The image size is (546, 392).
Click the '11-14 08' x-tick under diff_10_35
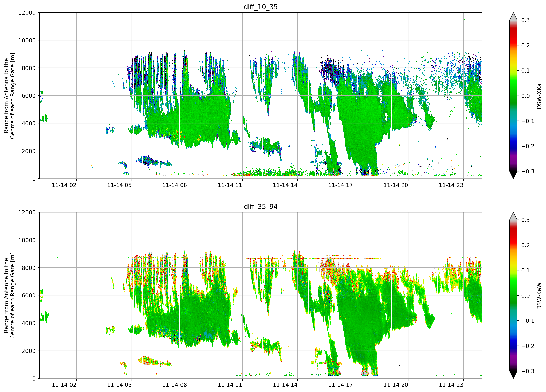pos(175,185)
